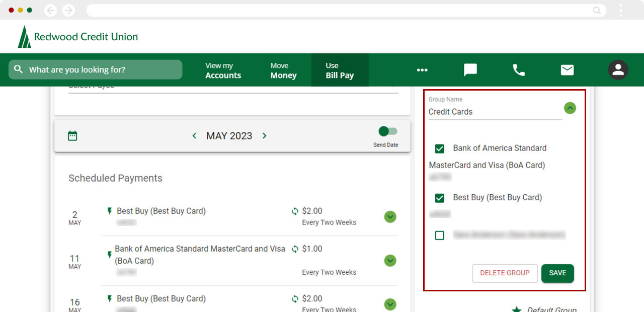This screenshot has height=312, width=644.
Task: Click Best Buy (Best Buy Card) in the group list
Action: tap(497, 197)
